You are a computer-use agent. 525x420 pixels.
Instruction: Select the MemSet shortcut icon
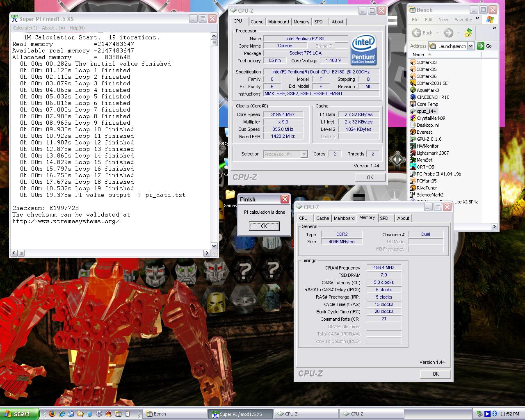point(413,160)
